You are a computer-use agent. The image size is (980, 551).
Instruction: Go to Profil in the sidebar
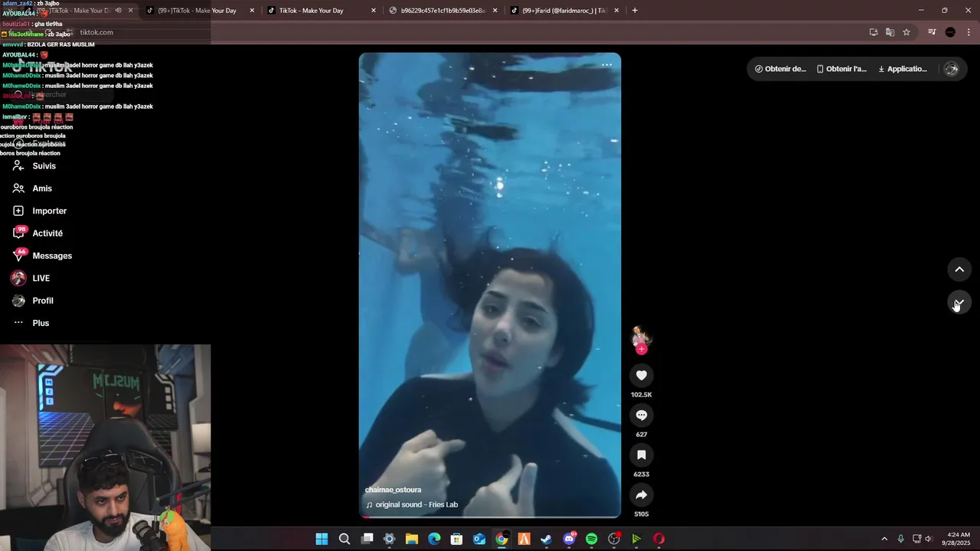(43, 301)
